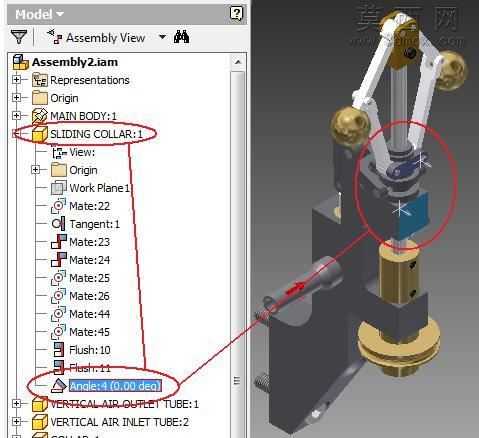Select the Flush:10 constraint
Viewport: 479px width, 438px height.
point(90,350)
